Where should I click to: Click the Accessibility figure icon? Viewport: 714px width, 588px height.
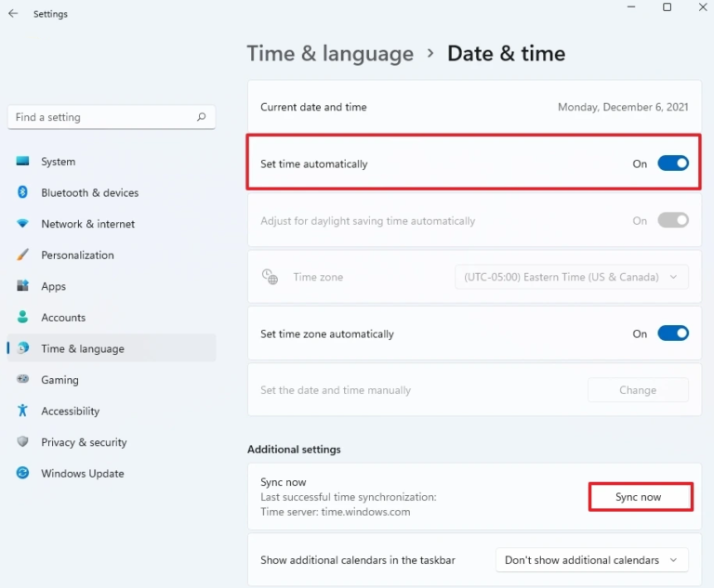coord(22,411)
